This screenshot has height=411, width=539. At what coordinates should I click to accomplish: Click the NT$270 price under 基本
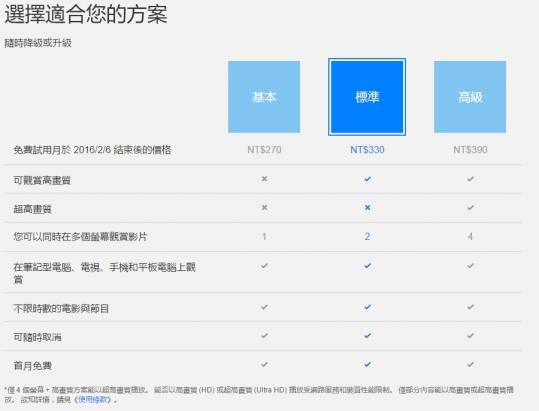click(x=264, y=150)
